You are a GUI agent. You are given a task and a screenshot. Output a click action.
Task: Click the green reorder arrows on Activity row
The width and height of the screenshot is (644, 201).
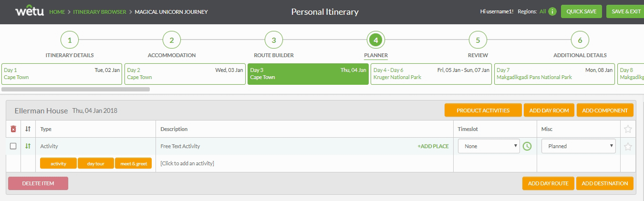28,146
